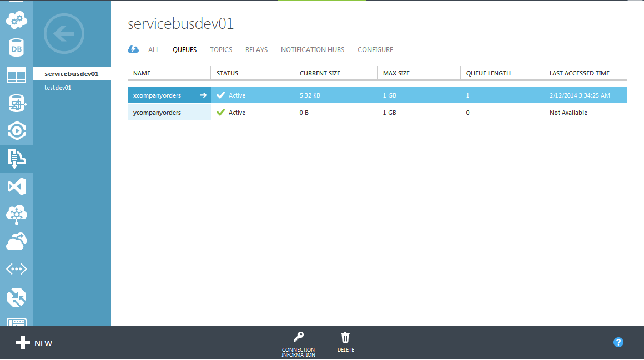
Task: Switch to the QUEUES tab
Action: click(x=184, y=50)
